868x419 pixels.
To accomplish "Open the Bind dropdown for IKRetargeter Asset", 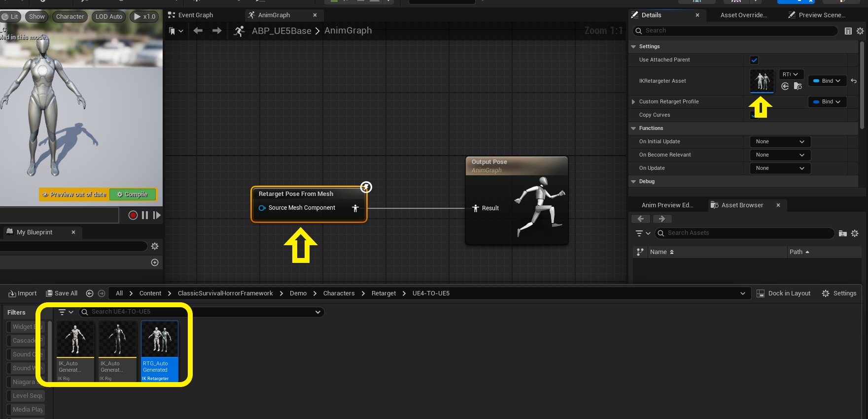I will (827, 81).
